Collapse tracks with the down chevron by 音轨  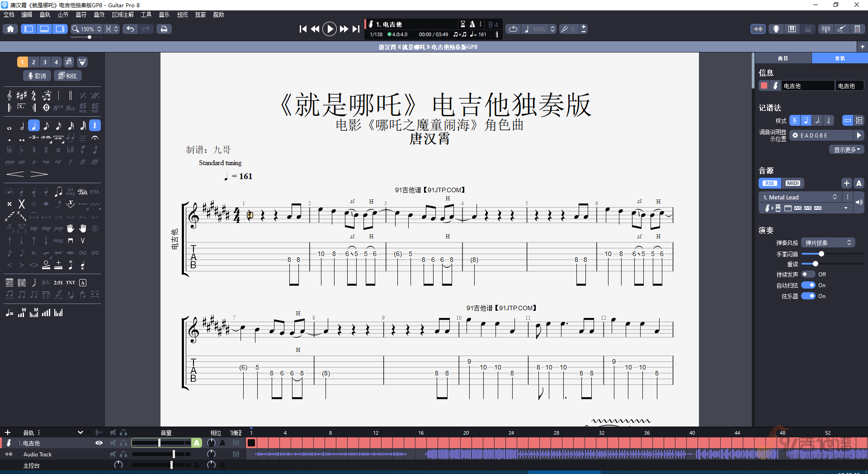pyautogui.click(x=80, y=432)
